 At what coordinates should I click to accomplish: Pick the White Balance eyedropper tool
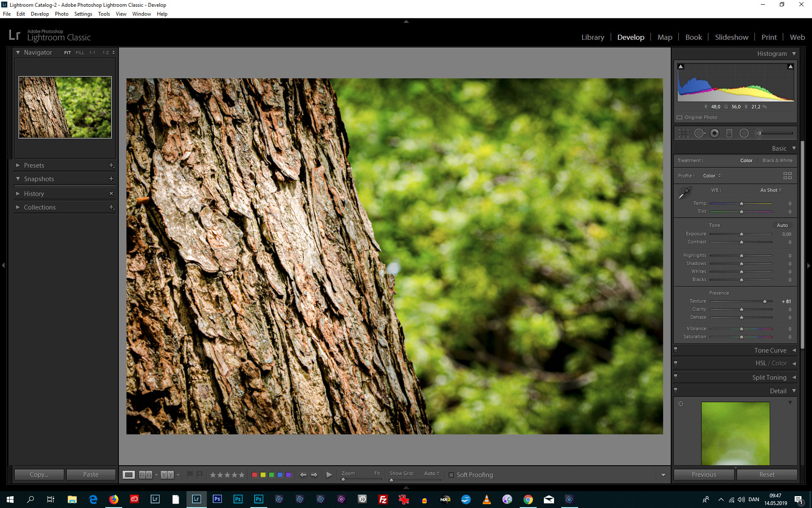click(x=686, y=192)
